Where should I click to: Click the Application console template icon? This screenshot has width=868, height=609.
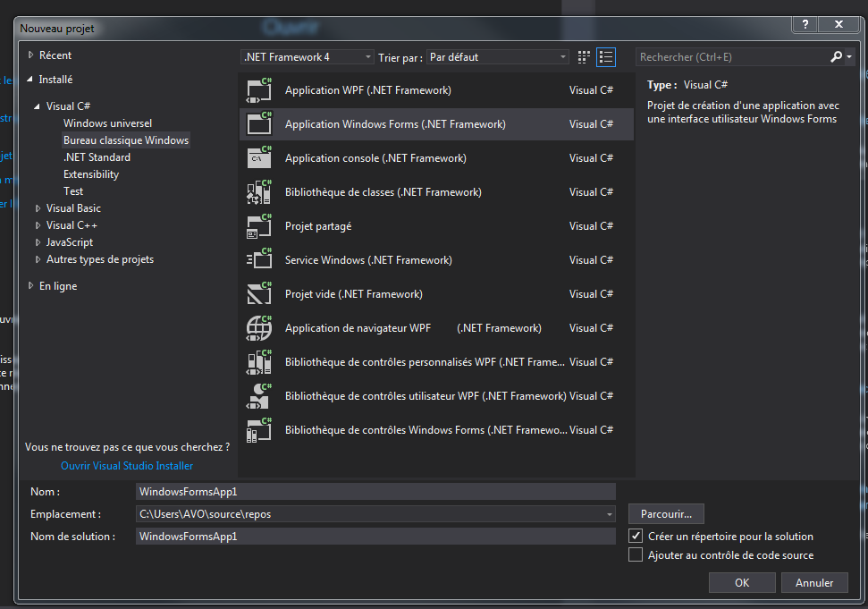pos(259,157)
